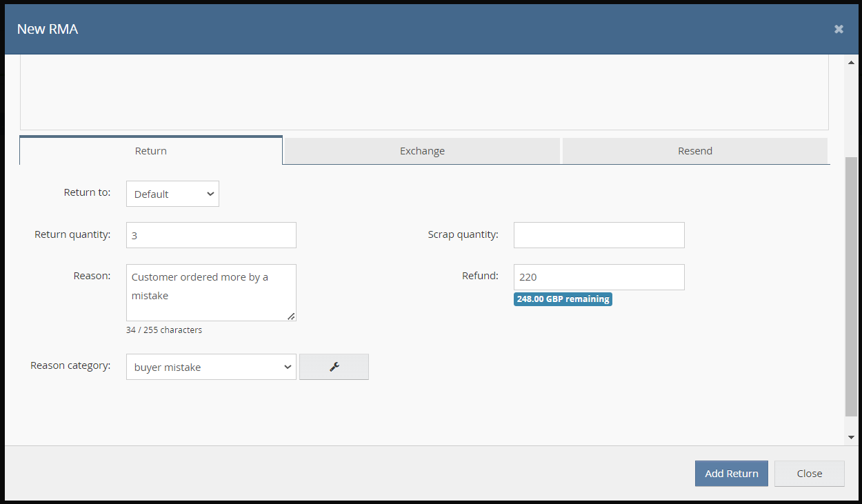Image resolution: width=862 pixels, height=504 pixels.
Task: Click the Reason category label
Action: tap(70, 365)
